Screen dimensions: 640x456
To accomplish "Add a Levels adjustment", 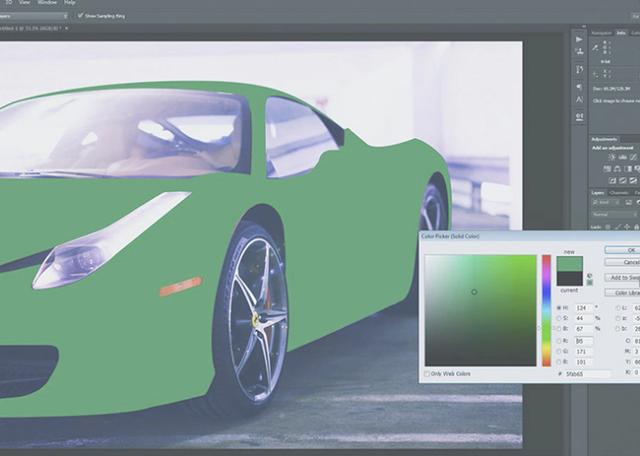I will (622, 157).
